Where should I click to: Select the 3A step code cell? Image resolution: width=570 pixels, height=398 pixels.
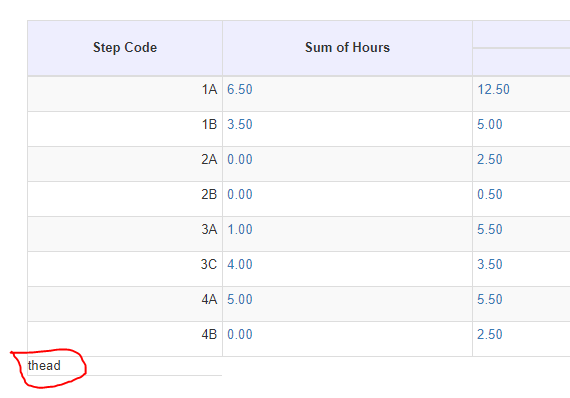[x=125, y=233]
